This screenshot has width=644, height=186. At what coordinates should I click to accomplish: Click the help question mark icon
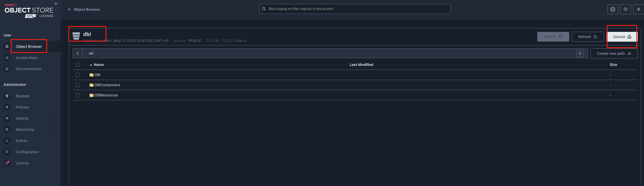tap(625, 9)
